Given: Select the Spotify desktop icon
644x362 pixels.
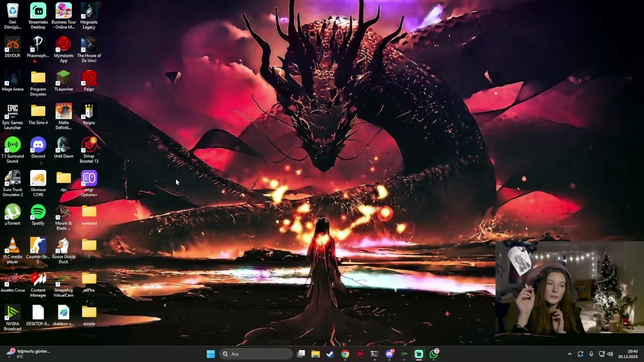Looking at the screenshot, I should click(x=38, y=215).
